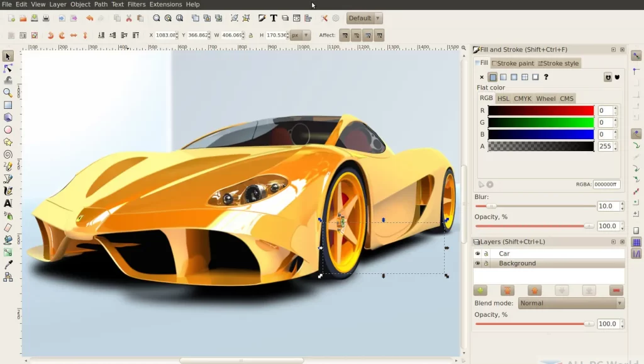Toggle the width-height ratio lock
The image size is (644, 364).
(251, 35)
